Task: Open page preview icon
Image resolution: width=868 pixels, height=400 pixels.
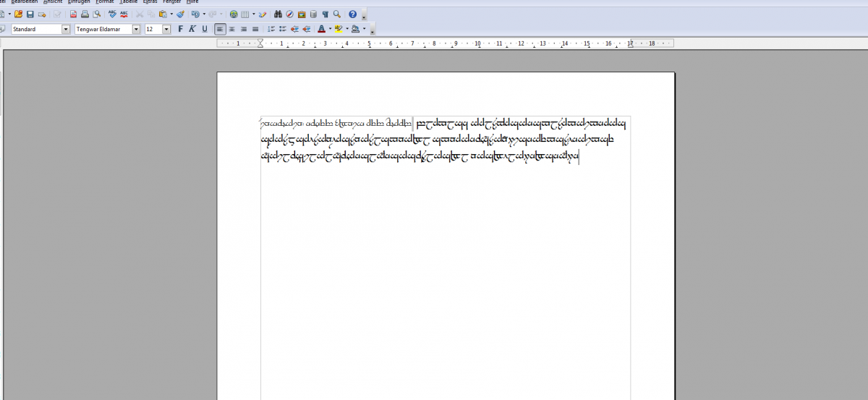Action: tap(96, 14)
